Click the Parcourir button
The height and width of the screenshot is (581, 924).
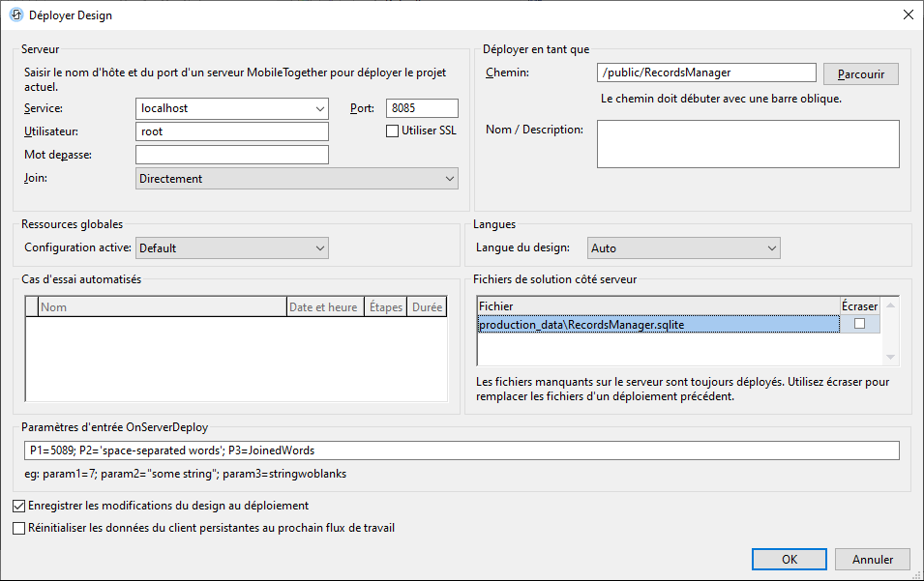pyautogui.click(x=860, y=73)
